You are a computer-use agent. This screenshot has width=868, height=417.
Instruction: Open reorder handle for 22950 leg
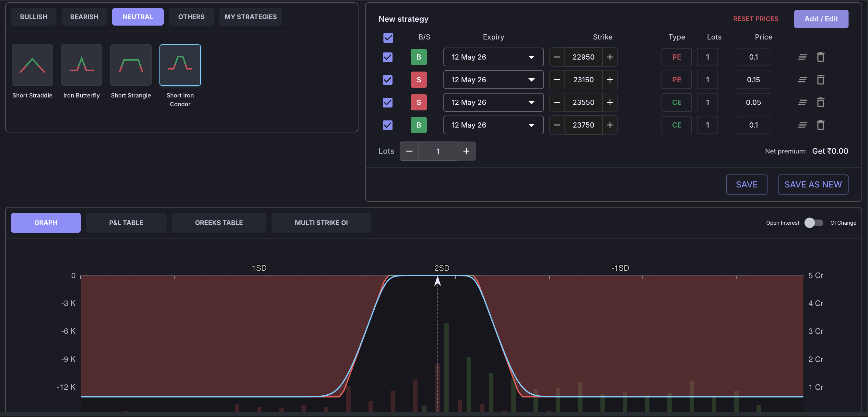pos(802,57)
